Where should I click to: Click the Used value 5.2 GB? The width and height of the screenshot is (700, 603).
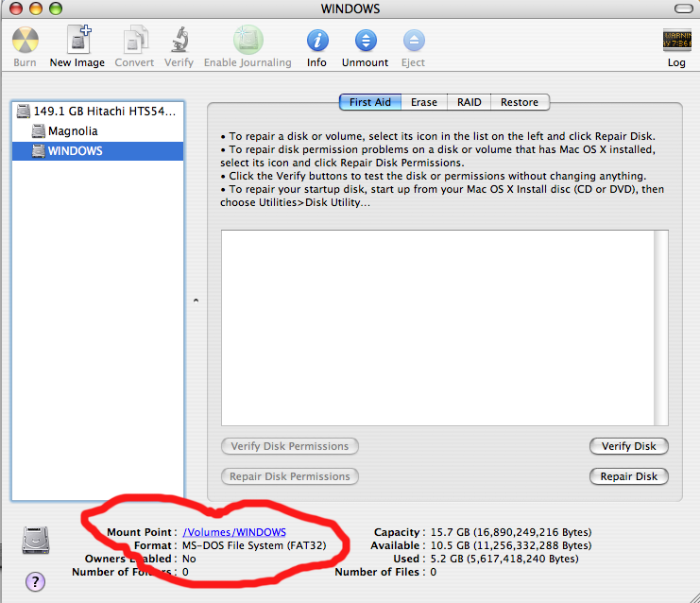[504, 559]
